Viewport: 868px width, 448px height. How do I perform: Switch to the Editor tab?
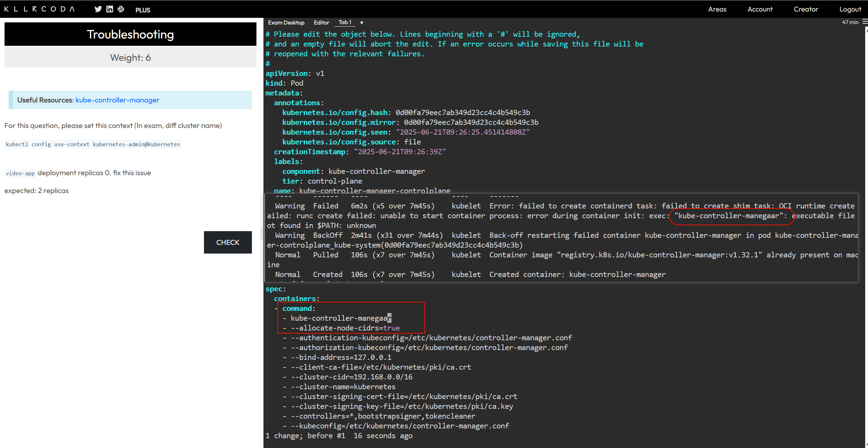pos(321,23)
